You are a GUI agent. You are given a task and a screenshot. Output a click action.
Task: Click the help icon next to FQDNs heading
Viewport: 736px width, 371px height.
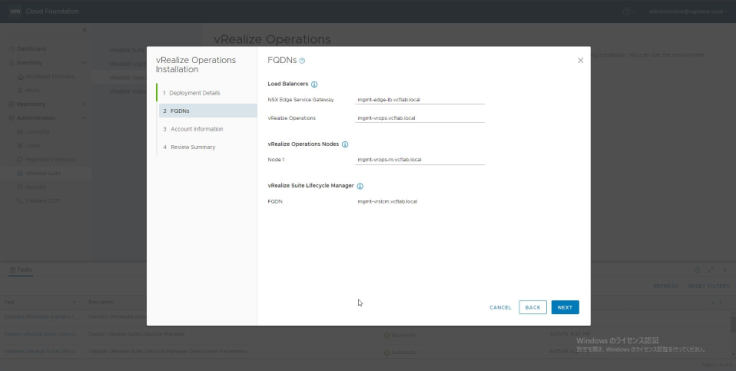pyautogui.click(x=302, y=61)
